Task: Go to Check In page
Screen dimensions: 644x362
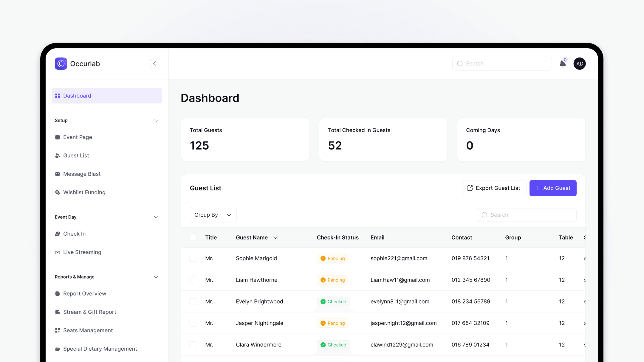Action: pyautogui.click(x=74, y=234)
